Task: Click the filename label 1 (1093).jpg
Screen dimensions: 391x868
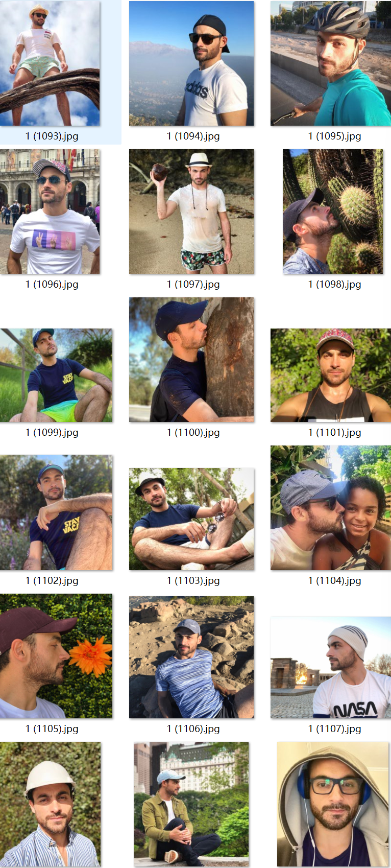Action: point(52,136)
